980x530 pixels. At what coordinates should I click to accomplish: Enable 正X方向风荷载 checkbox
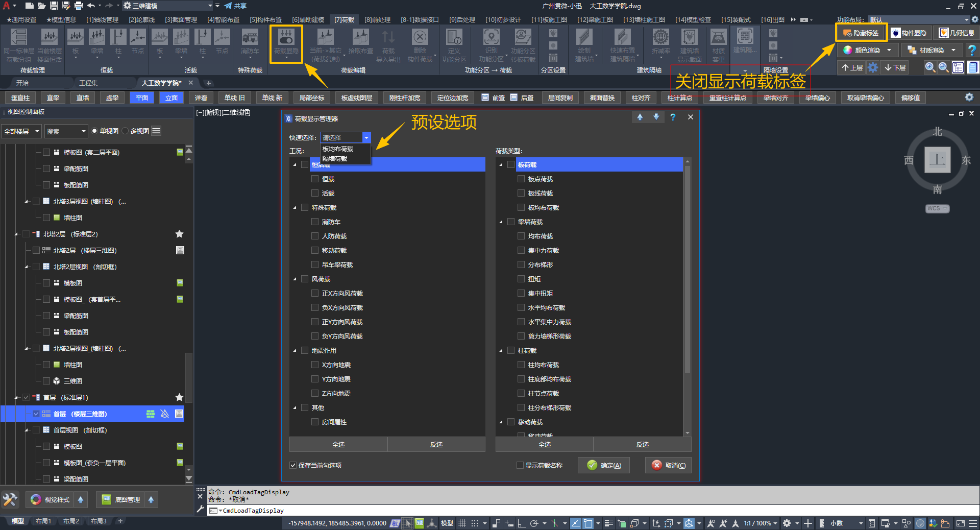coord(315,293)
